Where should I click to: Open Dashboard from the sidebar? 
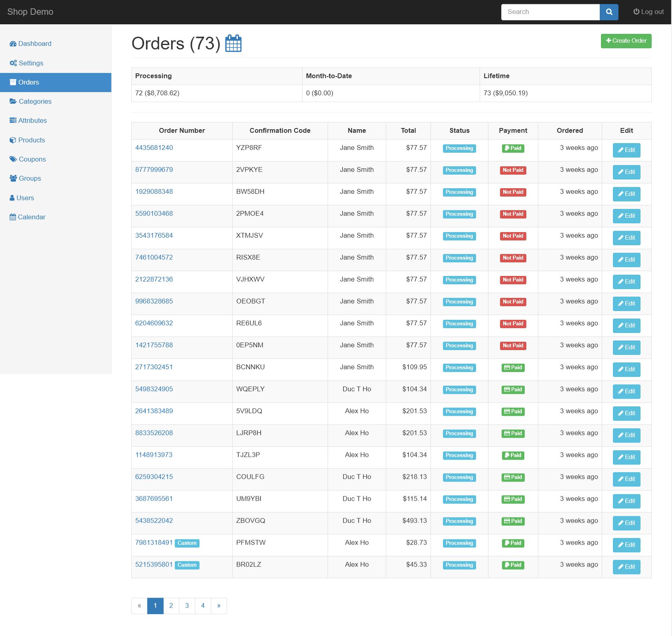tap(35, 44)
